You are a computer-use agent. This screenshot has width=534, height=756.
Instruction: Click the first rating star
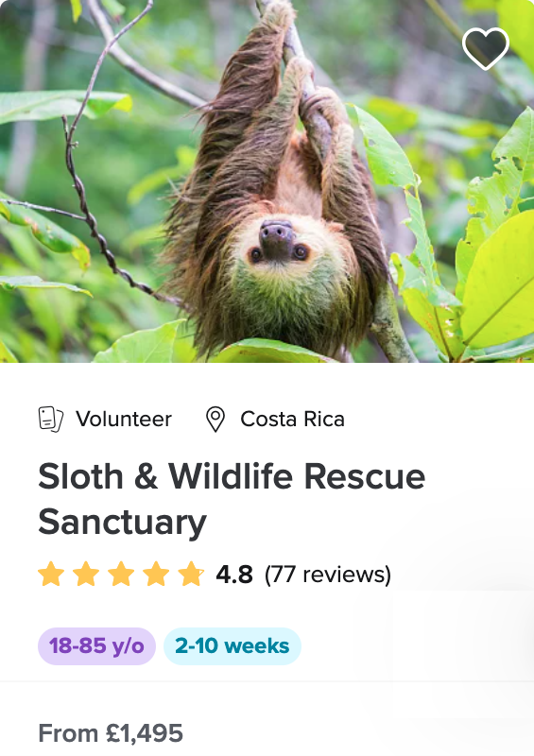click(x=51, y=574)
